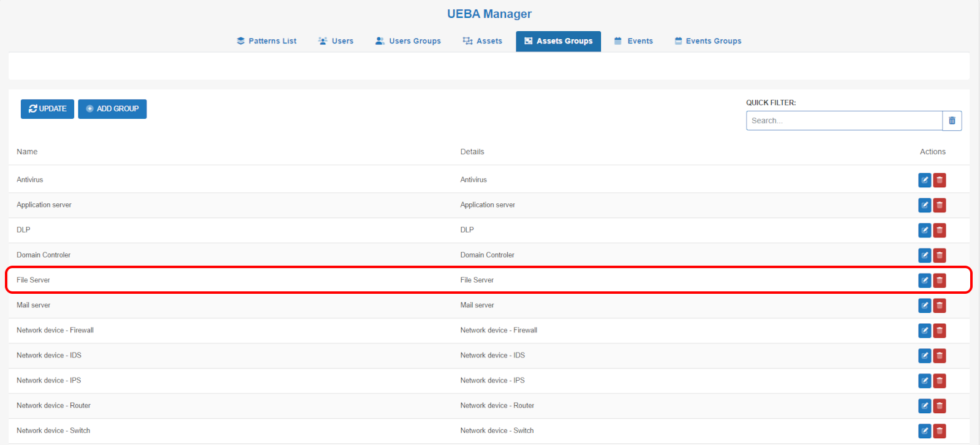Click the Mail server details cell
The image size is (980, 445).
click(x=477, y=305)
